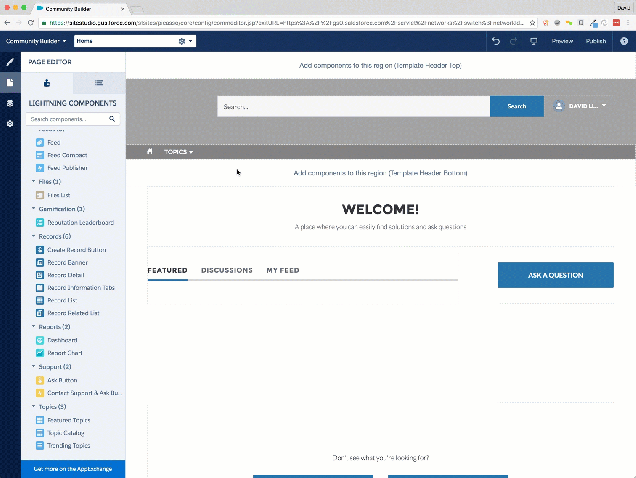This screenshot has height=478, width=636.
Task: Select the Ask Button component icon
Action: [x=40, y=380]
